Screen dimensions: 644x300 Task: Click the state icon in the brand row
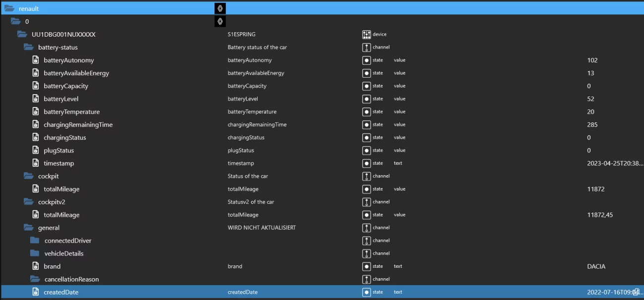point(367,266)
